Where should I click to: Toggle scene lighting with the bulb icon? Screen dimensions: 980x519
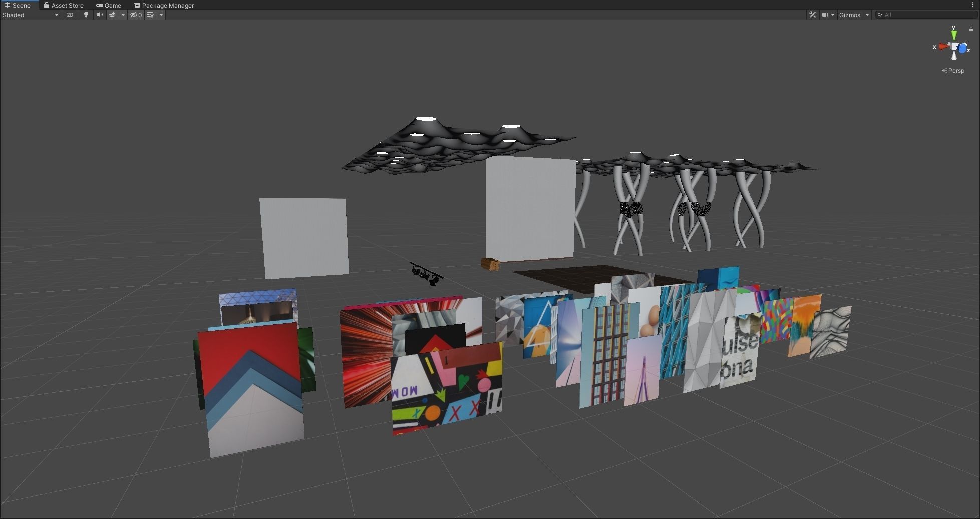pos(86,15)
